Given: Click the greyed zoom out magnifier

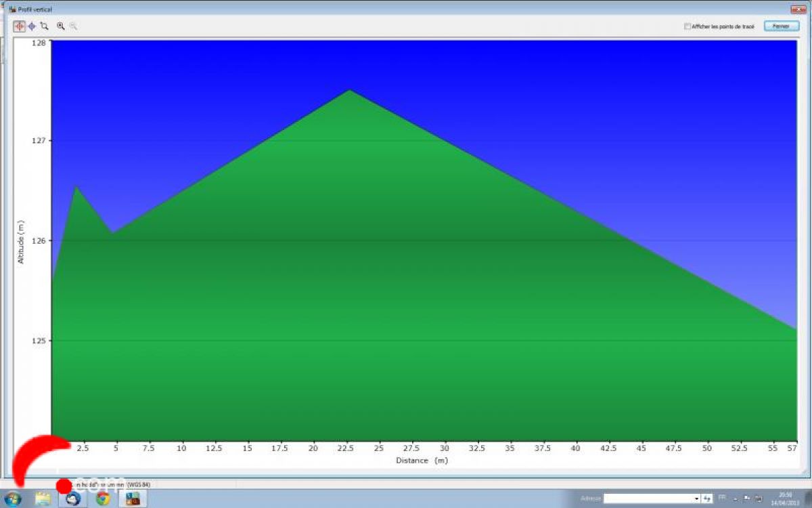Looking at the screenshot, I should [x=73, y=26].
